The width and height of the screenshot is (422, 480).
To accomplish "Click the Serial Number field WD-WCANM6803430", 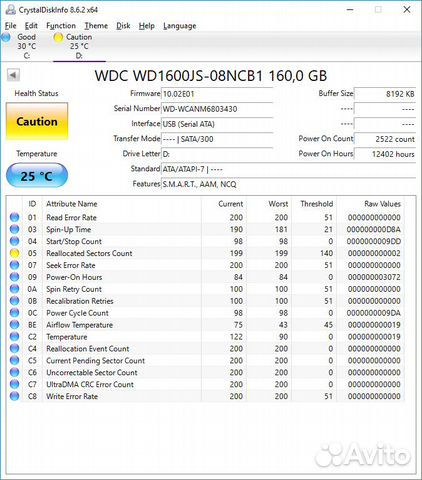I will coord(217,109).
